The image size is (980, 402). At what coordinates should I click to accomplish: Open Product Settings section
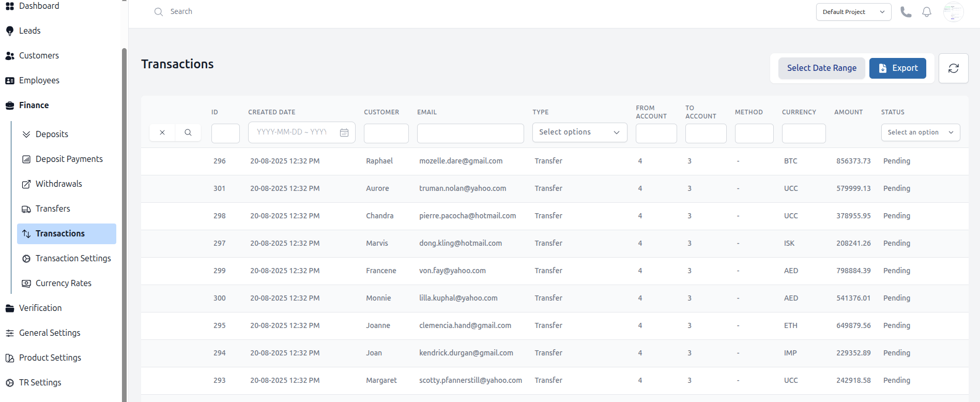click(50, 358)
